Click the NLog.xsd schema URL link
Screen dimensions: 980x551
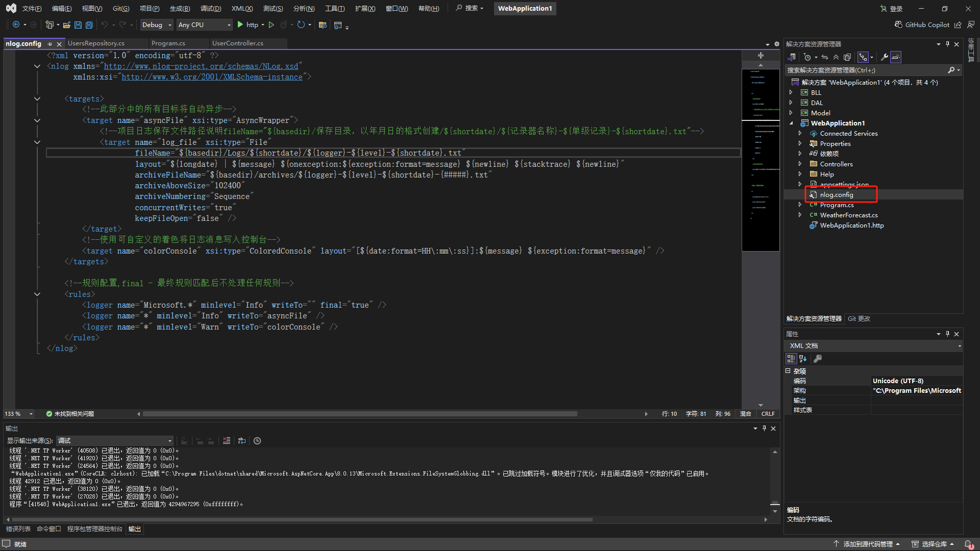point(201,66)
